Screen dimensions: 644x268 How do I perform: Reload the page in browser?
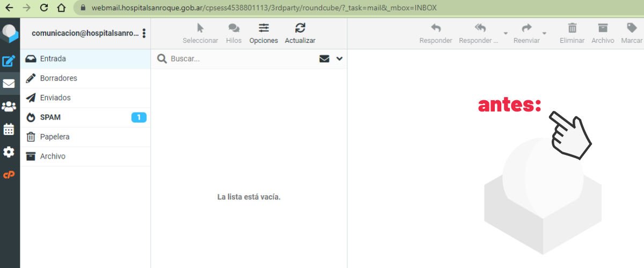44,8
